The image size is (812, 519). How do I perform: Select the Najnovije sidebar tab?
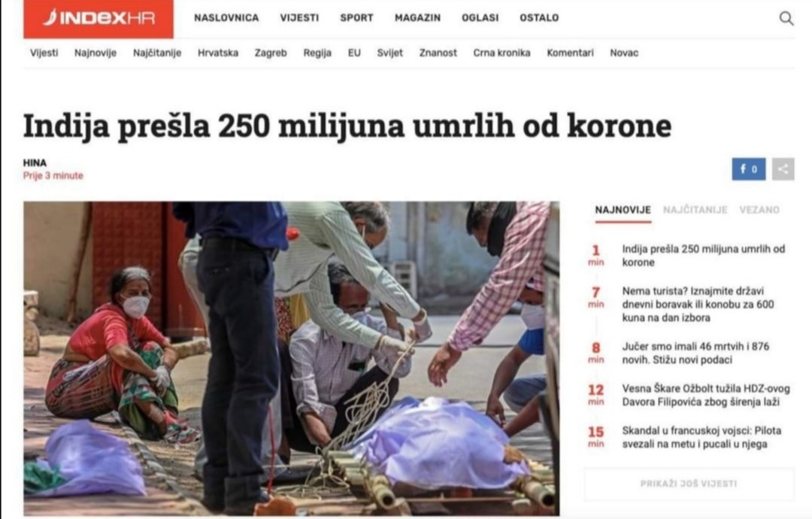(x=623, y=211)
